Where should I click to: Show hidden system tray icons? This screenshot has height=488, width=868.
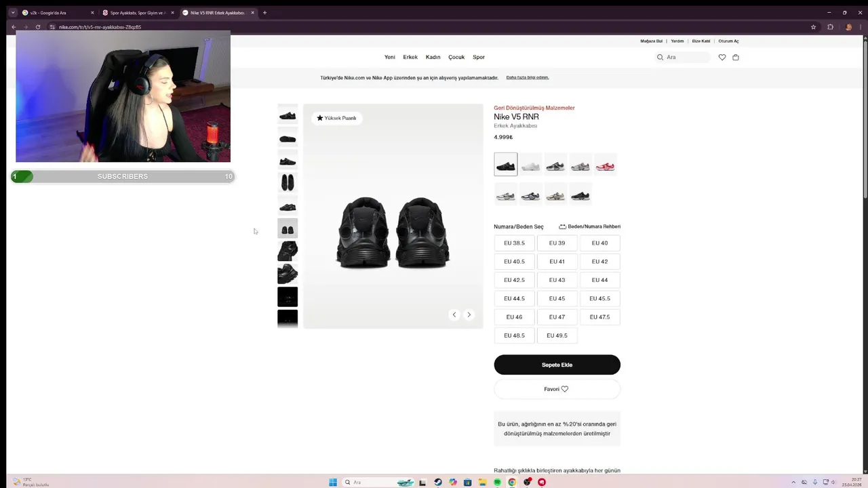point(793,483)
